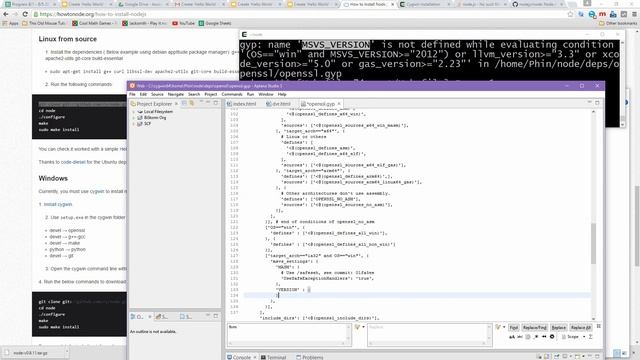
Task: Focus the Replace text input field
Action: (429, 335)
